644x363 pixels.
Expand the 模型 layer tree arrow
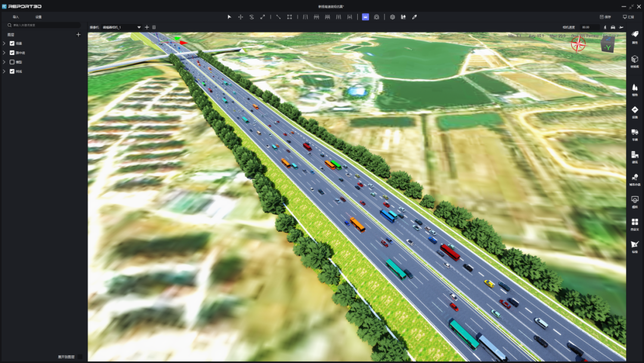(x=5, y=61)
